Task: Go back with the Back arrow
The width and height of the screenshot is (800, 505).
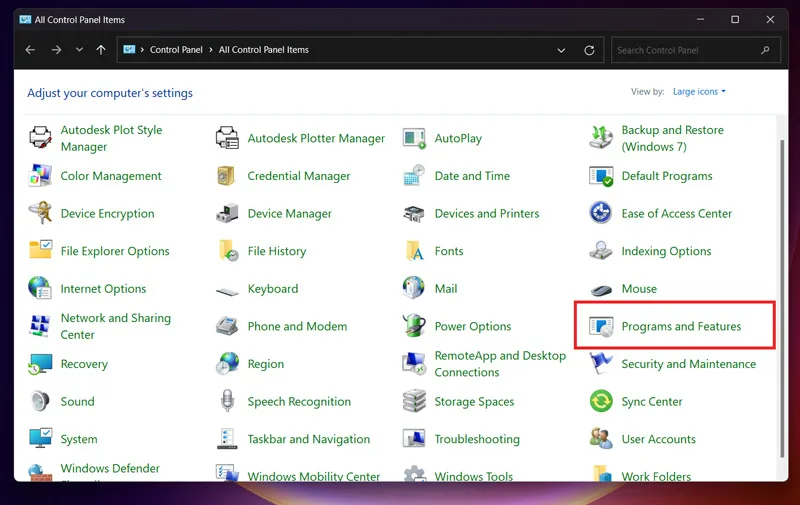Action: tap(30, 49)
